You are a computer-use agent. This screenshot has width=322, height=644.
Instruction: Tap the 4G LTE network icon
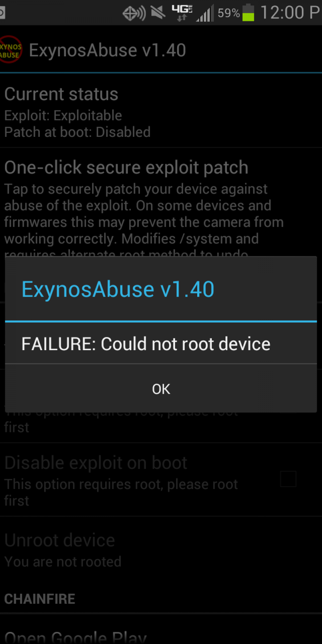pyautogui.click(x=182, y=13)
